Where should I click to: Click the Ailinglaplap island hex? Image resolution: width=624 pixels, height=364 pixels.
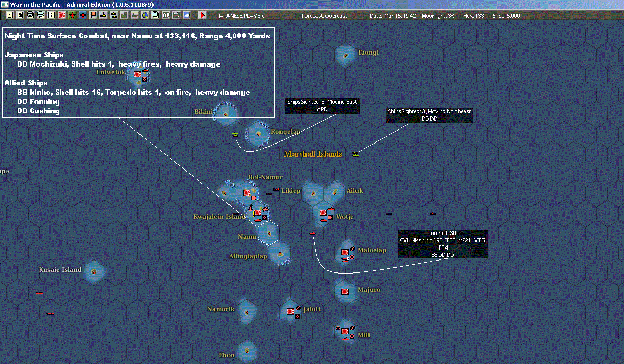280,253
